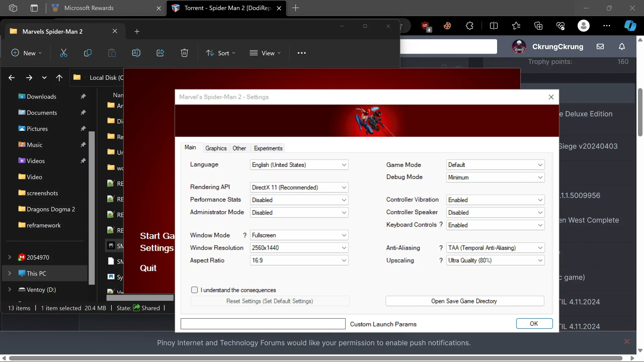
Task: Open the See more ellipsis in File Explorer
Action: click(302, 53)
